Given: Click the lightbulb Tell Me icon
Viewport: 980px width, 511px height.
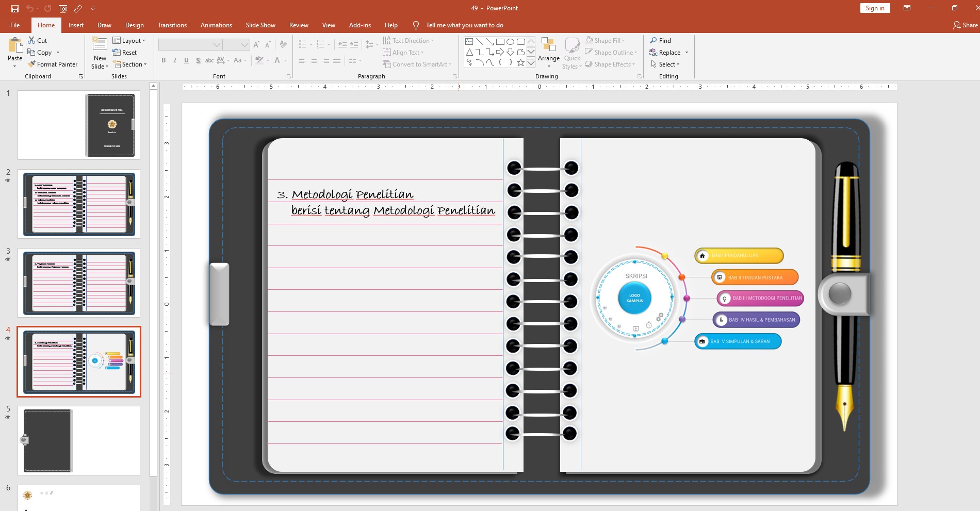Looking at the screenshot, I should pos(416,25).
